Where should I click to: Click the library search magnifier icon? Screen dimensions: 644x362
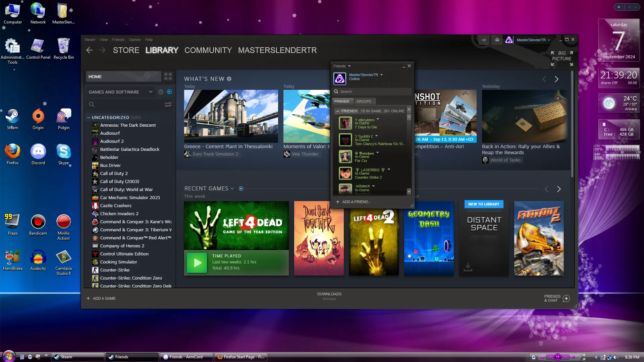click(92, 105)
